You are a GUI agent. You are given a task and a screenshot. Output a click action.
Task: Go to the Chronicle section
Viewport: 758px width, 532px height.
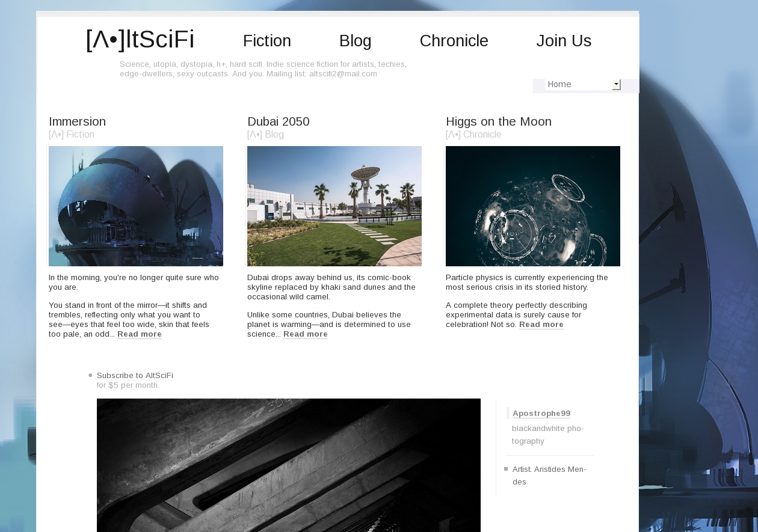point(454,41)
